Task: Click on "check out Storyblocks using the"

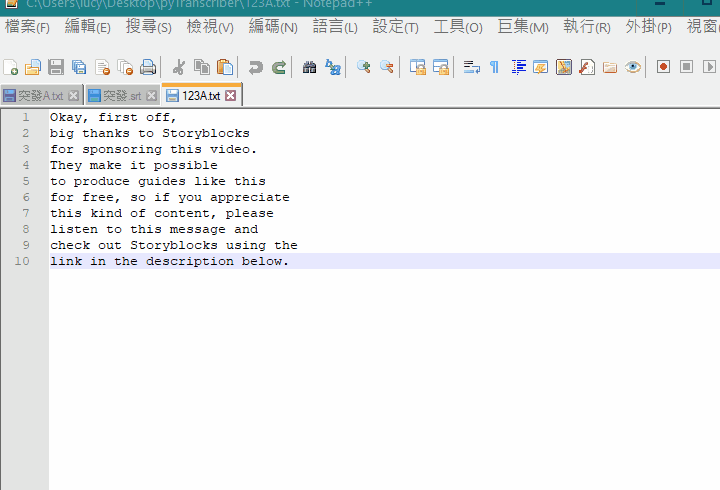Action: [174, 245]
